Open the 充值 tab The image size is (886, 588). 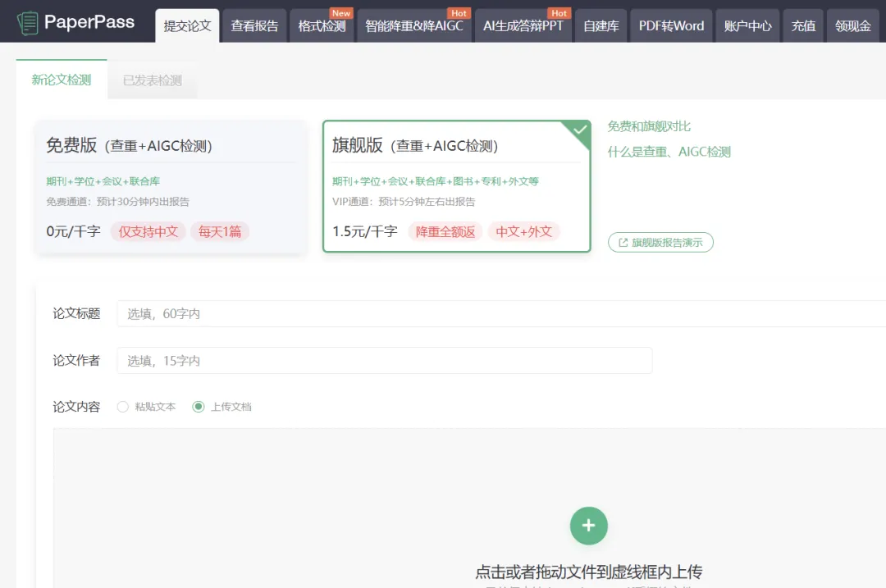point(803,26)
